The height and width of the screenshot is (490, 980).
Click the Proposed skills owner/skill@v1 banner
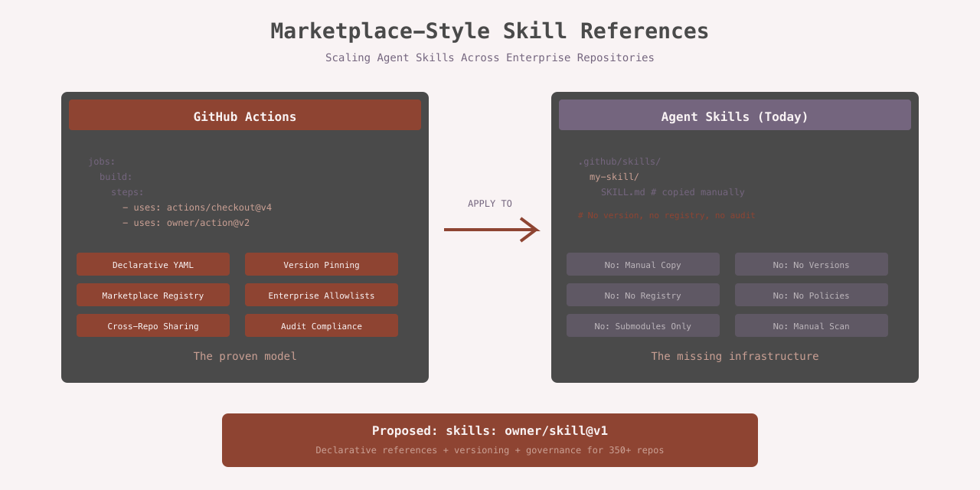tap(490, 439)
